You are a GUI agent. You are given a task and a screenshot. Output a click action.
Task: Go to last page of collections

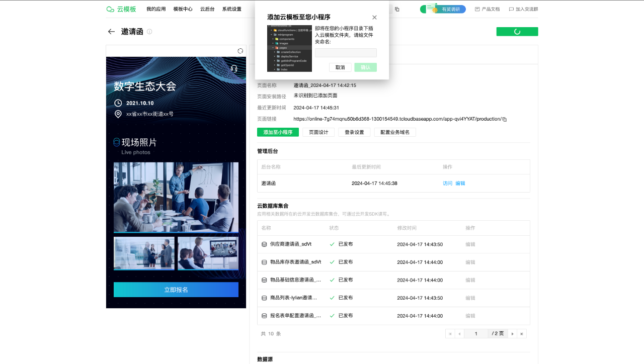point(522,334)
